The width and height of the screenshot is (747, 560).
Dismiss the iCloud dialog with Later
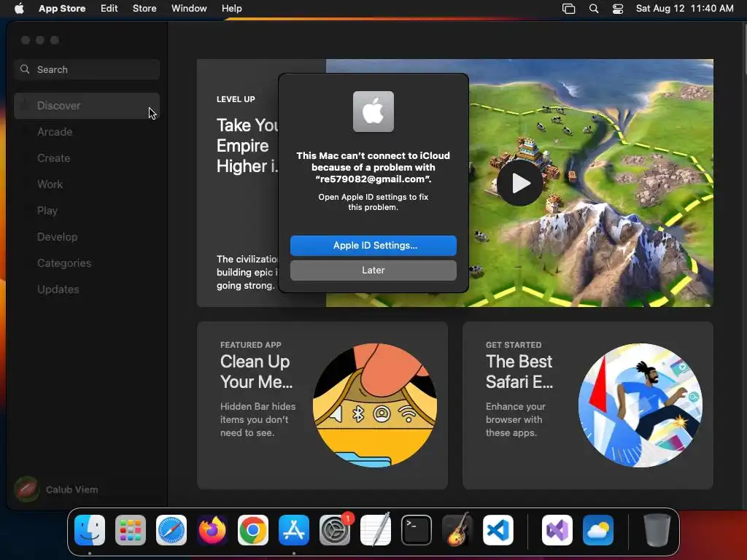tap(373, 270)
